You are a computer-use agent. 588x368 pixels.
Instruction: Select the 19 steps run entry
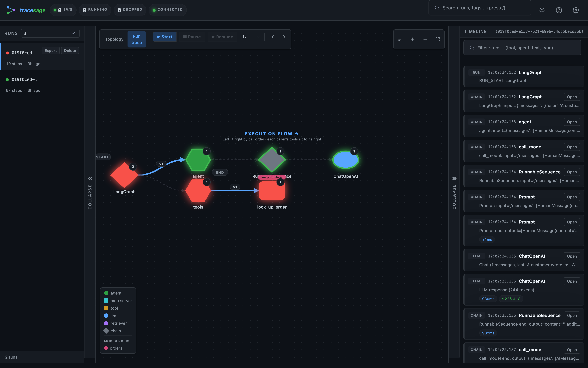point(42,57)
